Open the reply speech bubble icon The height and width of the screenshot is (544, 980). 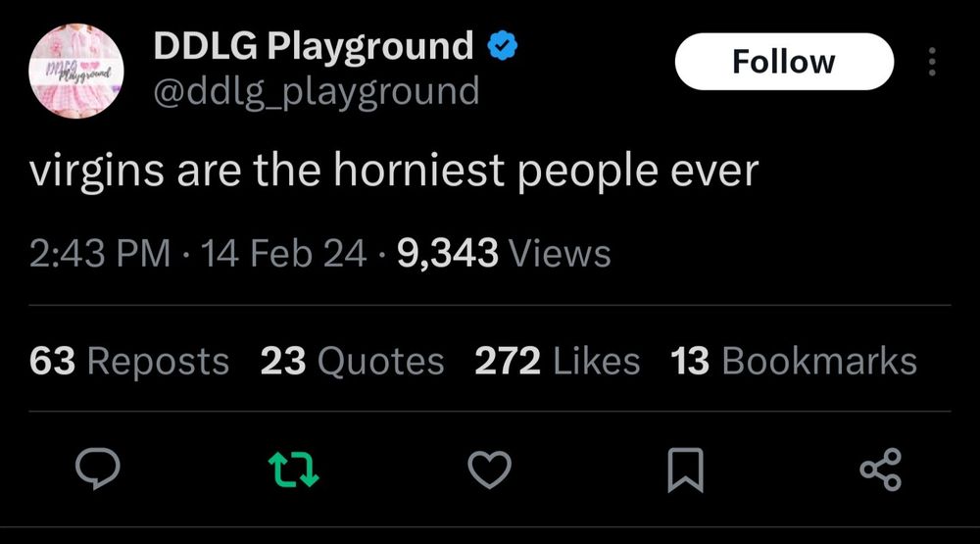97,469
